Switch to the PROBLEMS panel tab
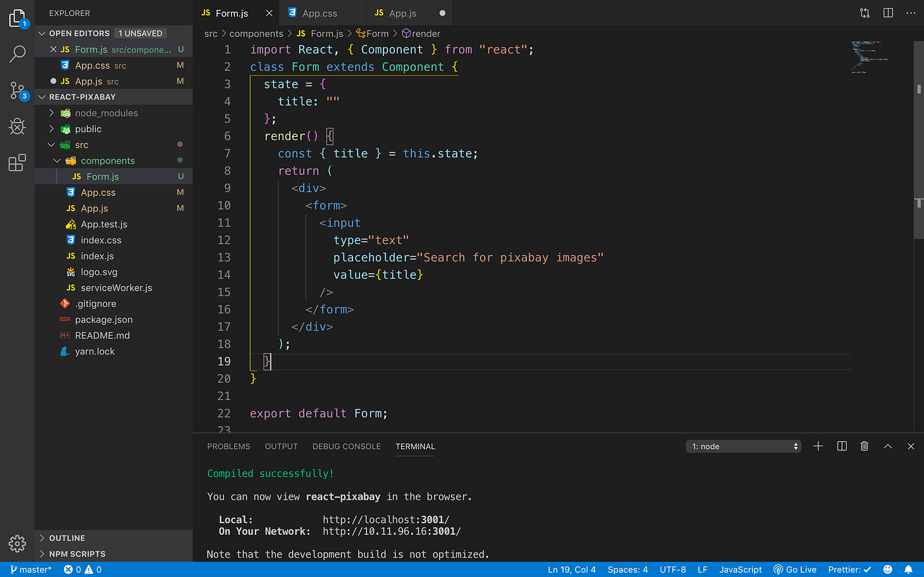 228,446
